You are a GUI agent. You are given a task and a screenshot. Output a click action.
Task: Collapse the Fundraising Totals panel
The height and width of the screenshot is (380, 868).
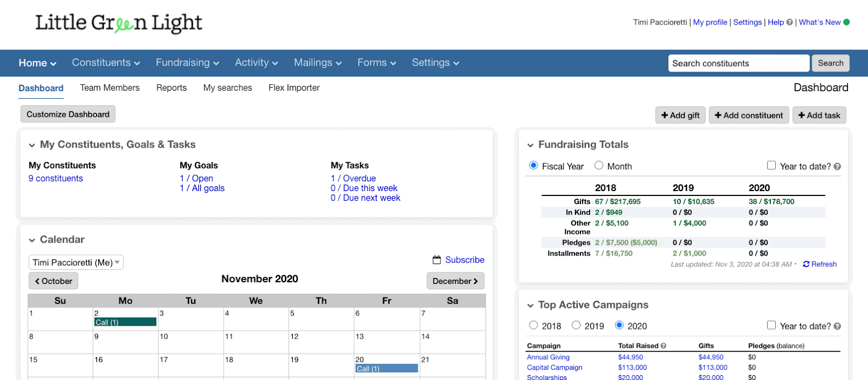pos(531,145)
